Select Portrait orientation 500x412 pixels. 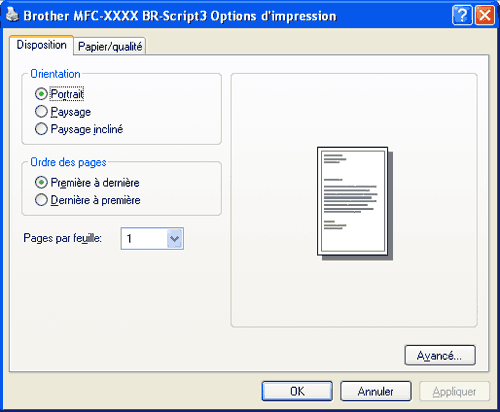[x=41, y=94]
